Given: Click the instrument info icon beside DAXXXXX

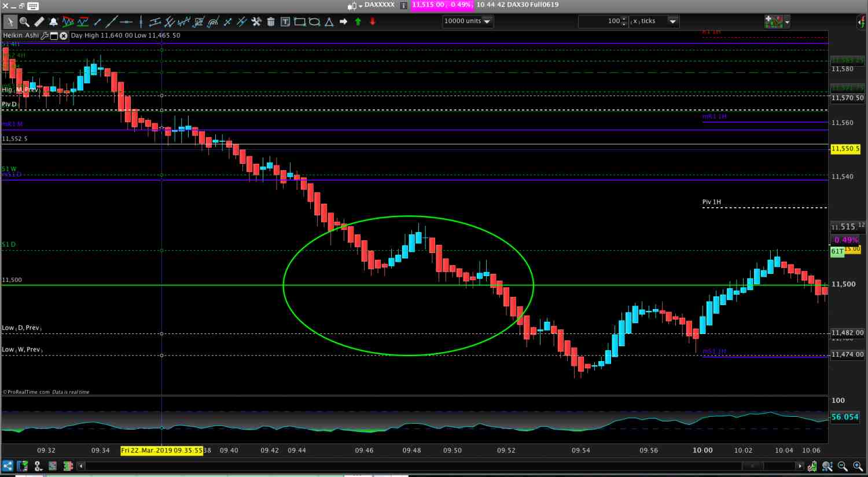Looking at the screenshot, I should tap(404, 5).
